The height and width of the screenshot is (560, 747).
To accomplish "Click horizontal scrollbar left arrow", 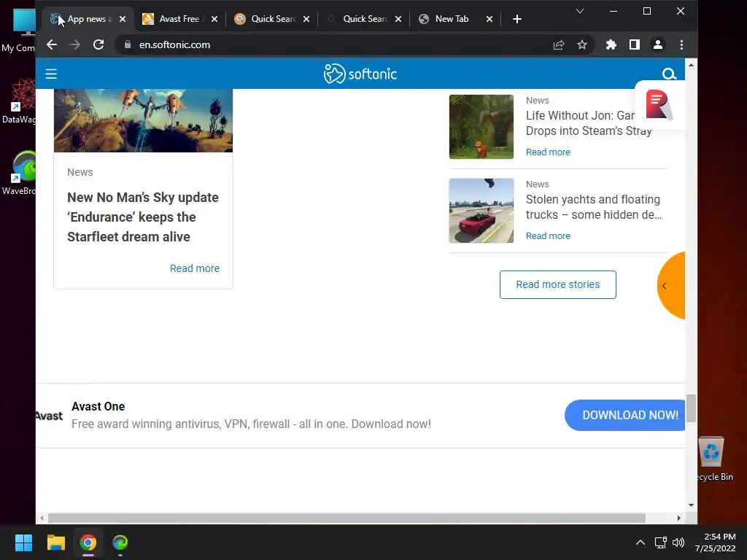I will click(42, 518).
